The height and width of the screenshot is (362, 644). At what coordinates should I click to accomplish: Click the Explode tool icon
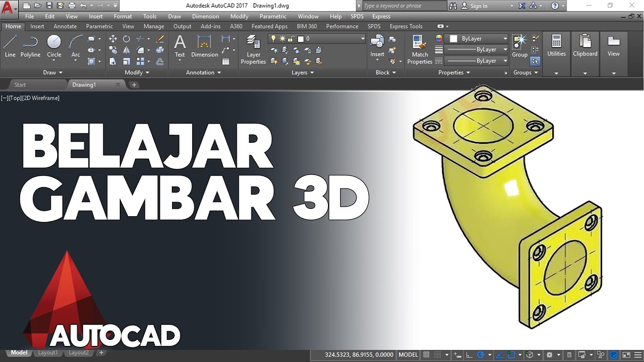(x=160, y=50)
